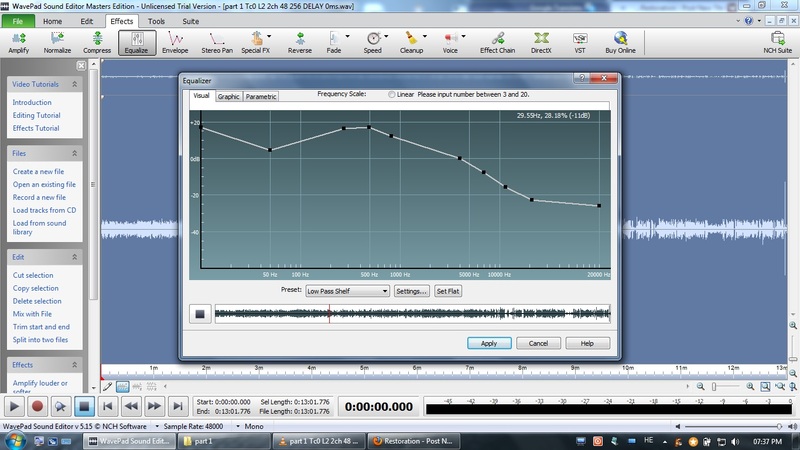Apply the Reverse effect
The image size is (800, 450).
tap(299, 43)
